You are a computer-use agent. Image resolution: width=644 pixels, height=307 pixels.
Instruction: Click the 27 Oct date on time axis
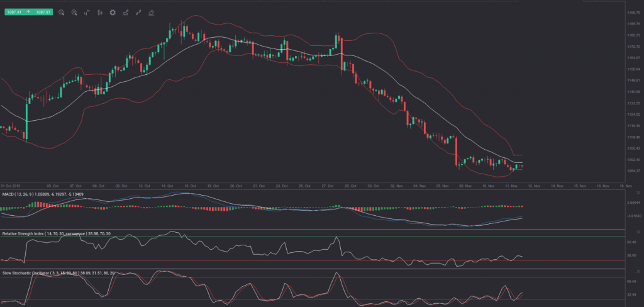click(x=327, y=186)
